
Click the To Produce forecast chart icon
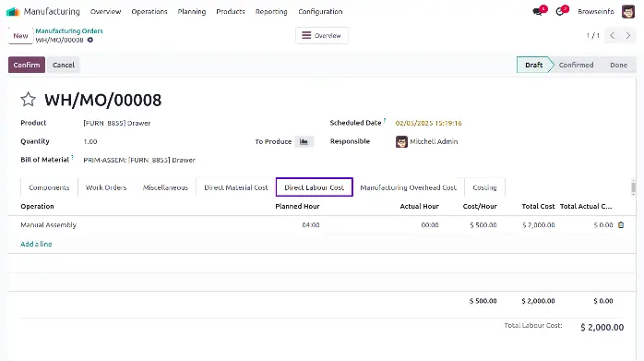click(304, 141)
